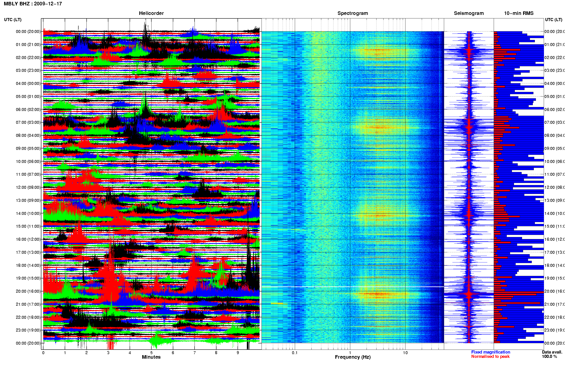Click the bottom left '00:00 (20:00)' time label
The width and height of the screenshot is (588, 368).
pyautogui.click(x=28, y=343)
